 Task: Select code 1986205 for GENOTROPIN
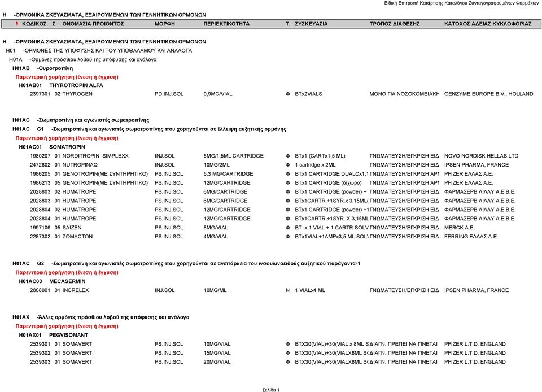coord(40,174)
